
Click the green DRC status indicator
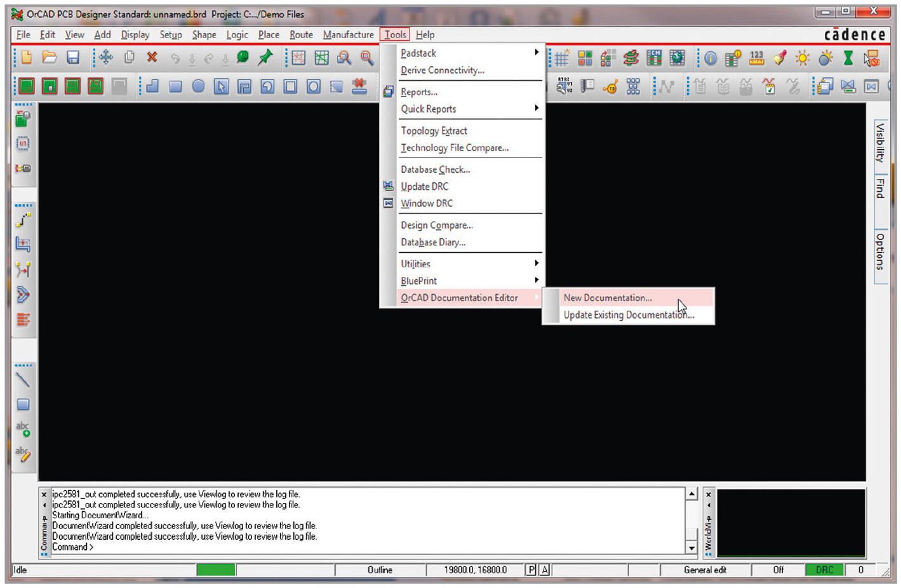825,570
